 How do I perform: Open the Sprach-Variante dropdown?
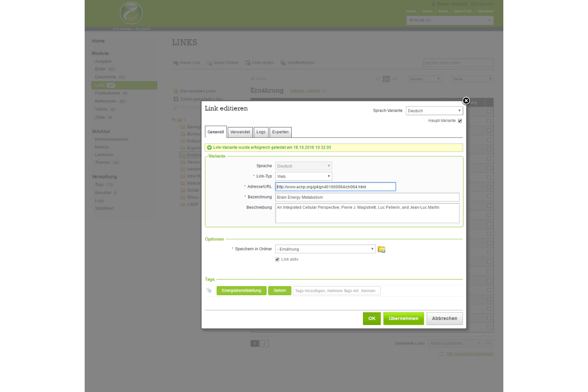(434, 111)
